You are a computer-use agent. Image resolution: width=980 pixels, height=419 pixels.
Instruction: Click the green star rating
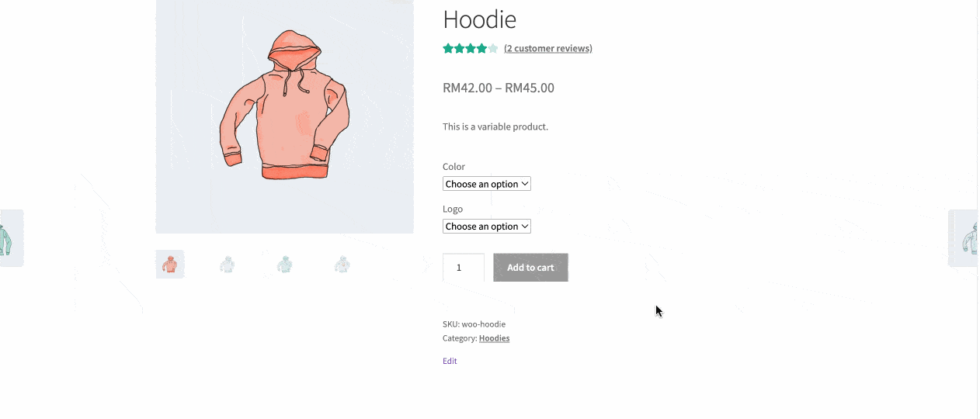click(470, 49)
